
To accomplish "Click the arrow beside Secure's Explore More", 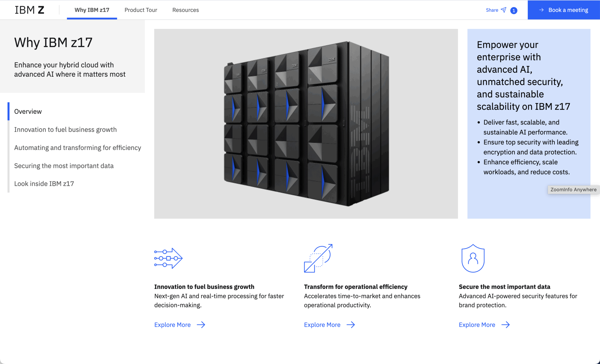I will click(506, 325).
